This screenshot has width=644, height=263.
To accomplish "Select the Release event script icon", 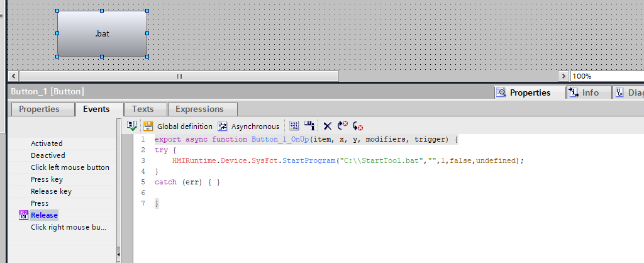I will [x=24, y=215].
